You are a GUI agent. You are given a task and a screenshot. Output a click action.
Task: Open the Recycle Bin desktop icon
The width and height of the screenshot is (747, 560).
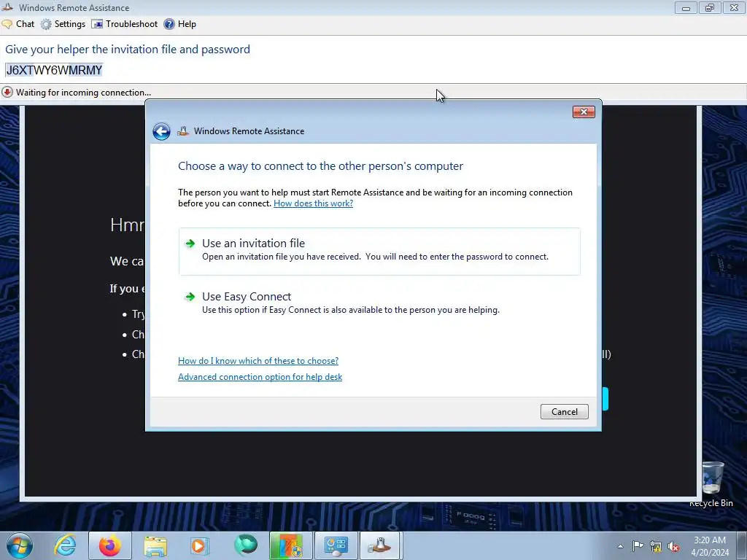tap(711, 484)
